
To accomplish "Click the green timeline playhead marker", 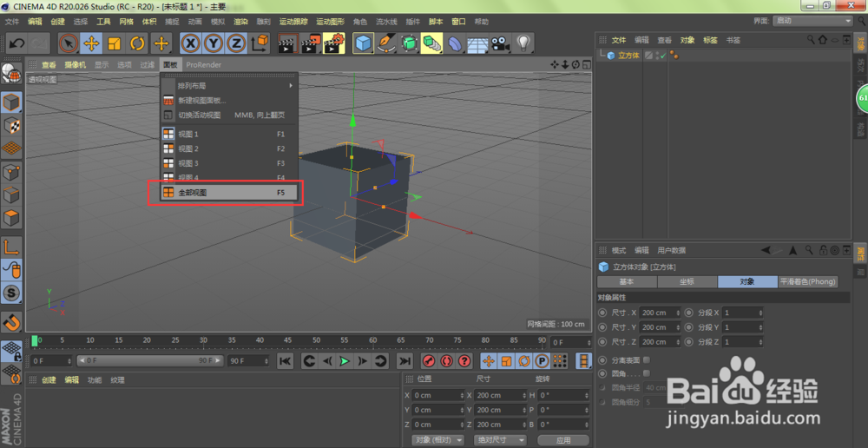I will [x=35, y=341].
